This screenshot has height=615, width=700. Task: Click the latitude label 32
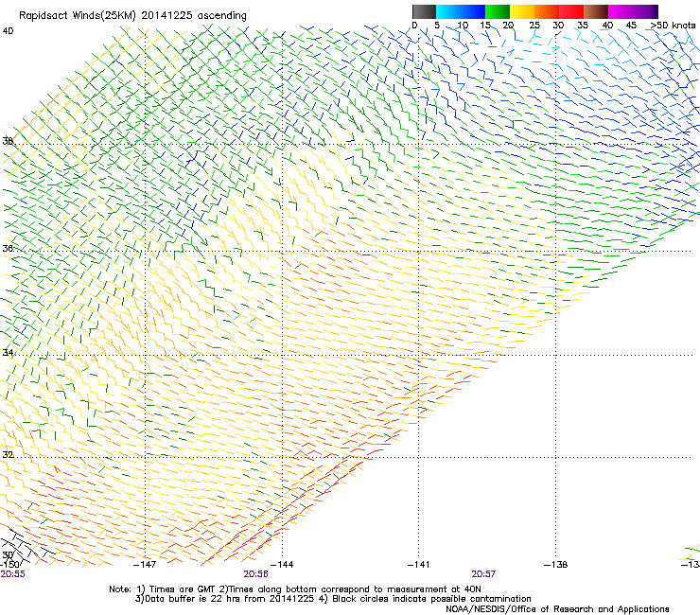coord(8,455)
